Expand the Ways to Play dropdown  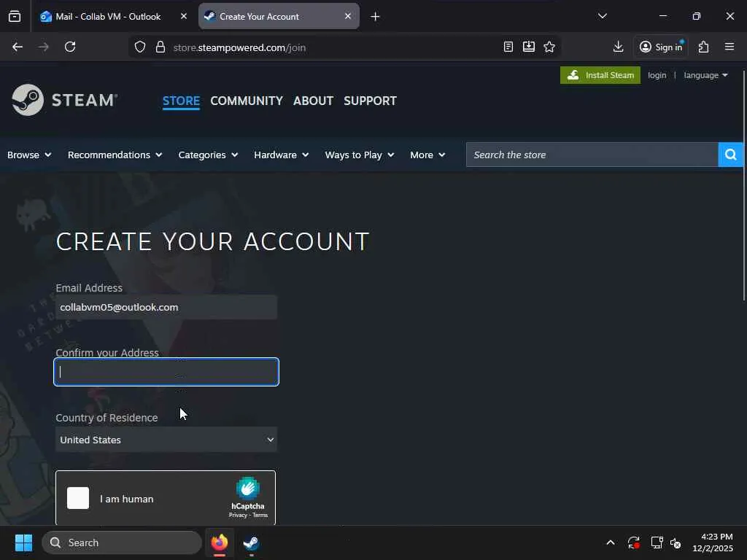point(359,155)
